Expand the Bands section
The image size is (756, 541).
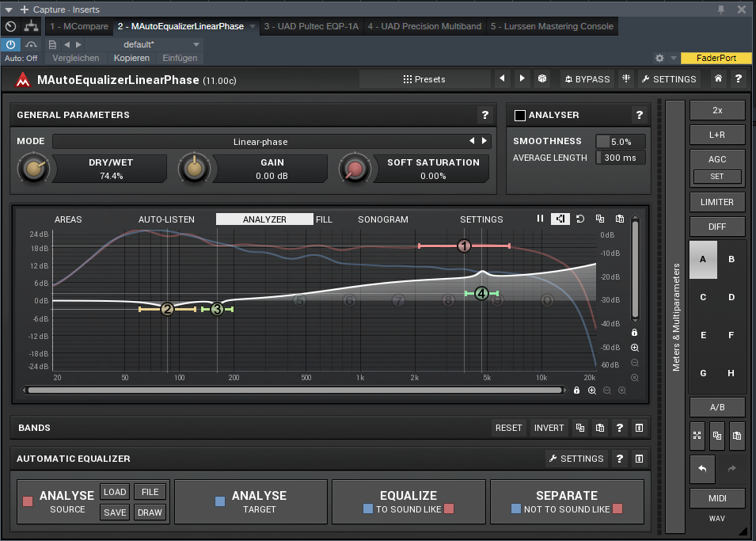(x=640, y=428)
